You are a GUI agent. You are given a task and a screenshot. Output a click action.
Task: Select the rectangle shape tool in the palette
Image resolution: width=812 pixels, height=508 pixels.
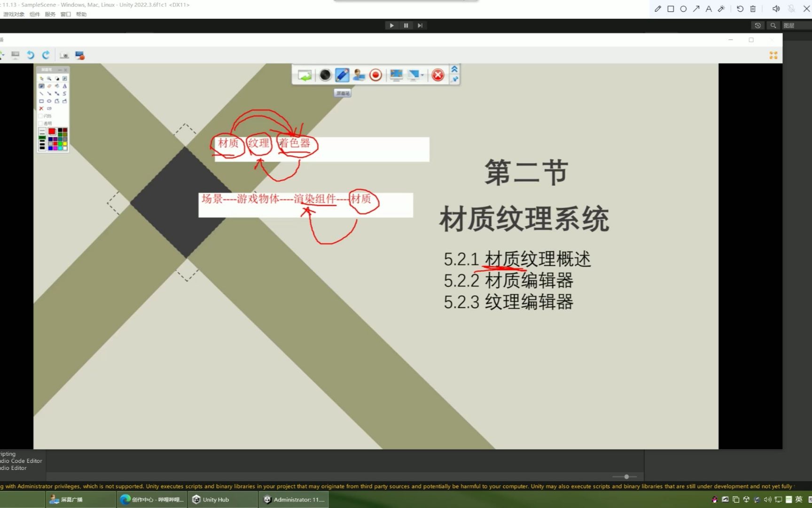[x=41, y=101]
